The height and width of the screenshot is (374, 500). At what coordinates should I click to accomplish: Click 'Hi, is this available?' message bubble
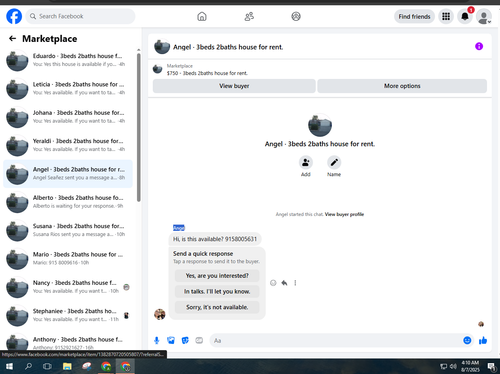(215, 239)
